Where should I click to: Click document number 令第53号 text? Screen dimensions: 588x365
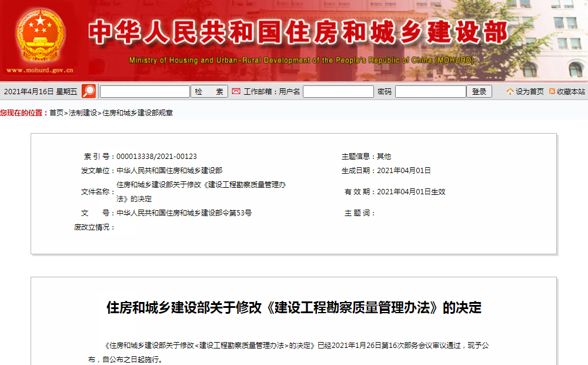[x=184, y=213]
